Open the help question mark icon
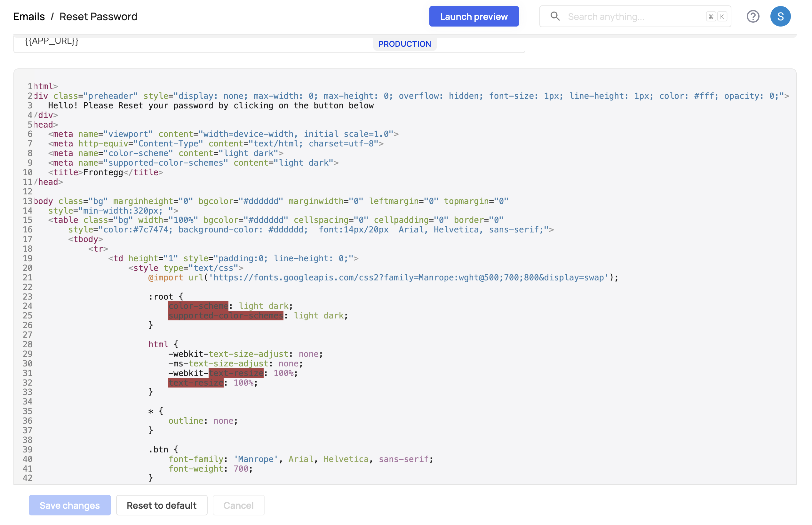Image resolution: width=812 pixels, height=525 pixels. [x=754, y=16]
